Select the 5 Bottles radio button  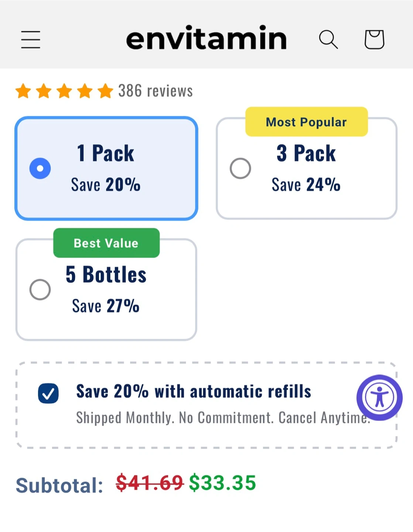click(x=40, y=290)
